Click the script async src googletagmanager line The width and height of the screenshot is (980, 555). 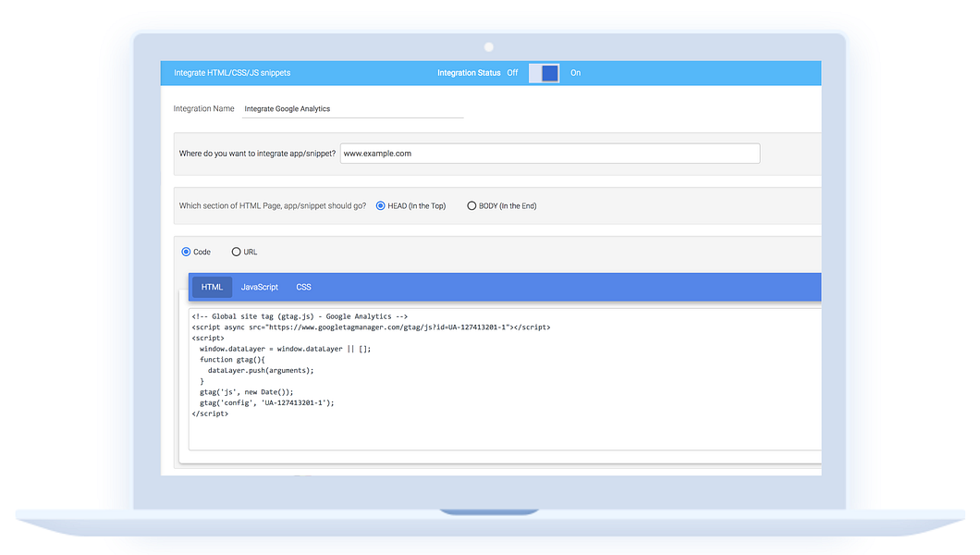tap(372, 327)
